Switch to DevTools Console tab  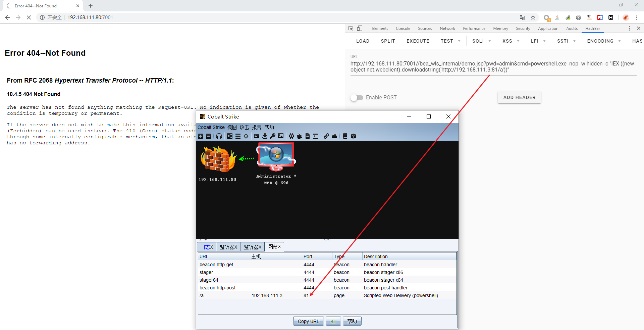[x=403, y=29]
